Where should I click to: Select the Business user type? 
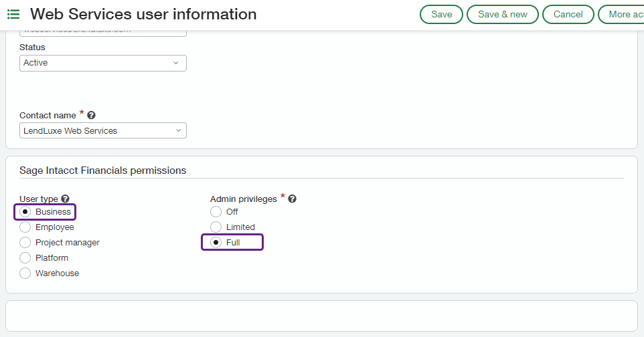(x=26, y=212)
